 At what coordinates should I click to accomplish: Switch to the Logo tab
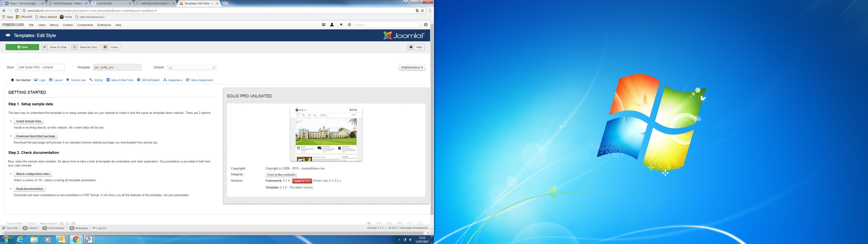coord(40,80)
